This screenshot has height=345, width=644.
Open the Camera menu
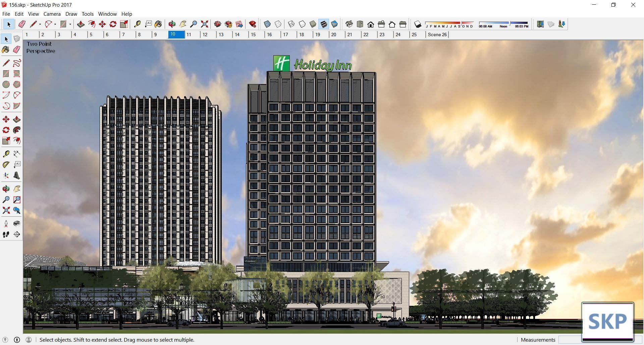pyautogui.click(x=52, y=14)
